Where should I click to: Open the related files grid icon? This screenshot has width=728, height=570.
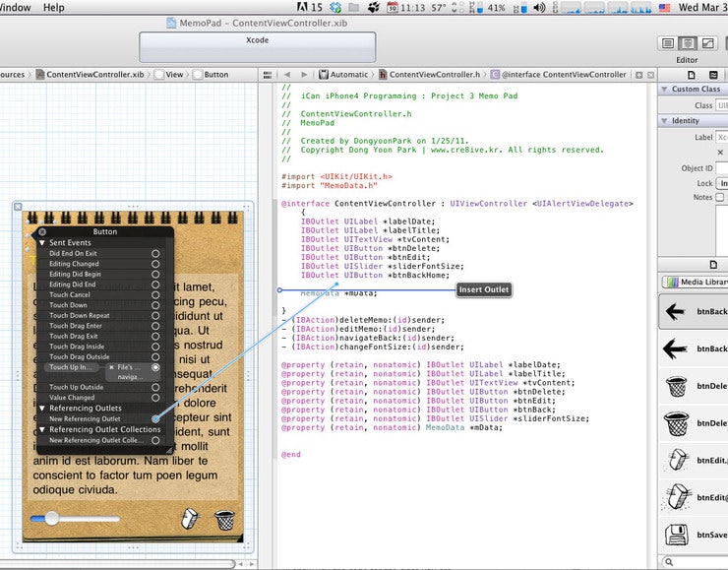point(268,74)
